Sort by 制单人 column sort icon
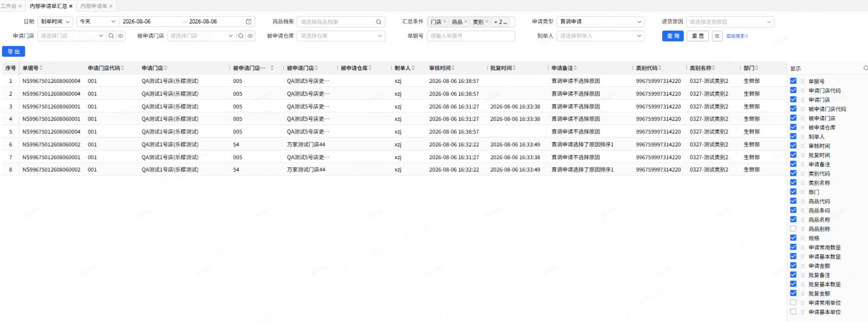This screenshot has width=868, height=322. (413, 68)
